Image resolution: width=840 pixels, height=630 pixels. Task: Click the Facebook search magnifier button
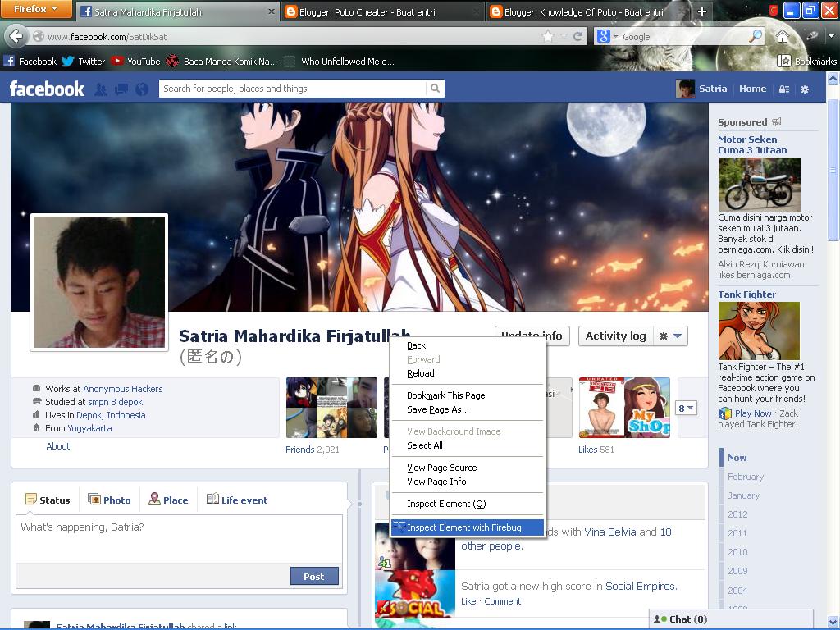[x=435, y=89]
